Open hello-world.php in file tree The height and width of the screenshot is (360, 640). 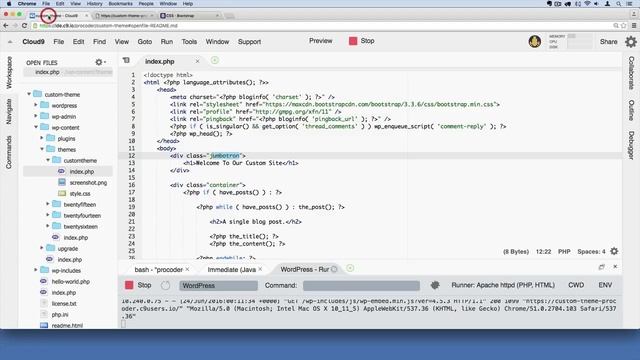[70, 282]
